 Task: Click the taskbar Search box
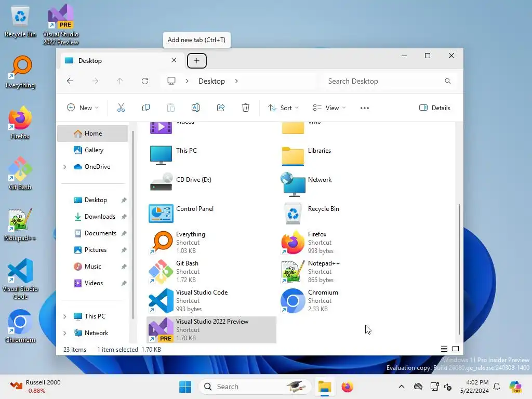(255, 387)
